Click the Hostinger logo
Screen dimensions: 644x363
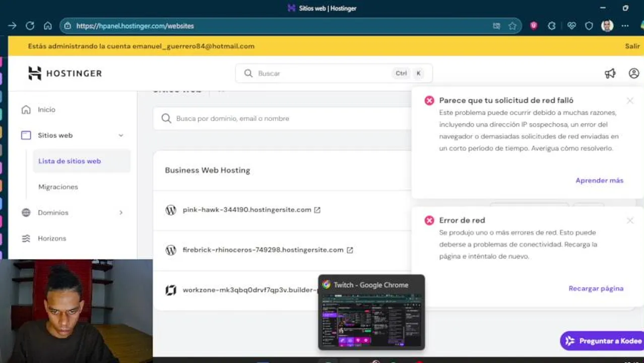[65, 73]
